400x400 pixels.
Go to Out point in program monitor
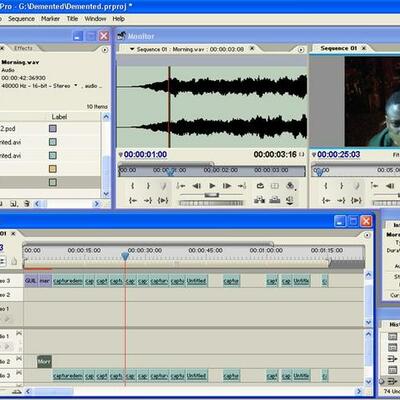pyautogui.click(x=341, y=200)
